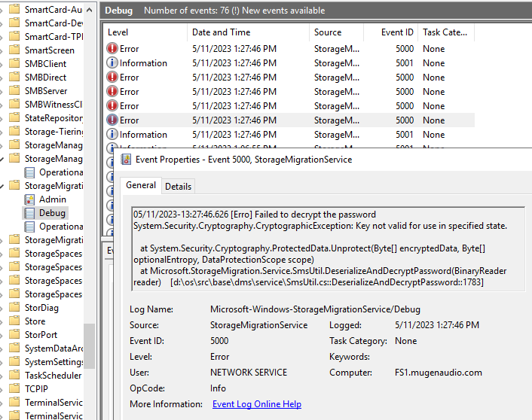Click the Operationa log icon below Debug
The image size is (532, 420).
point(29,227)
